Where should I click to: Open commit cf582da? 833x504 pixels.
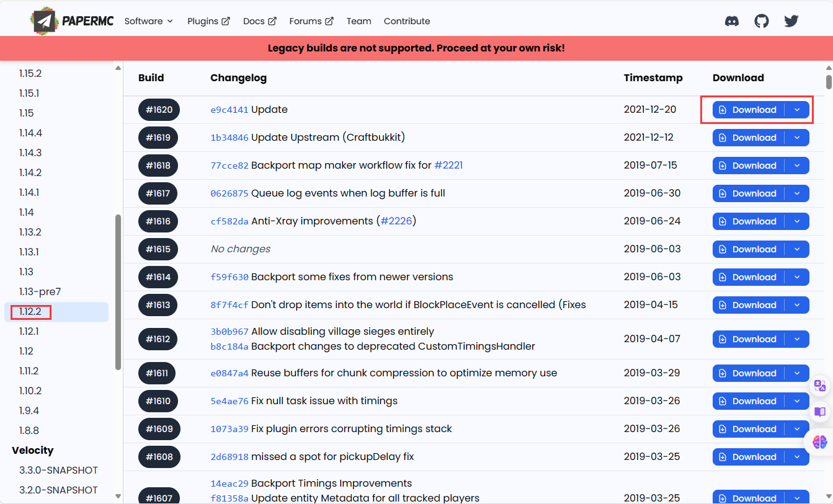229,221
